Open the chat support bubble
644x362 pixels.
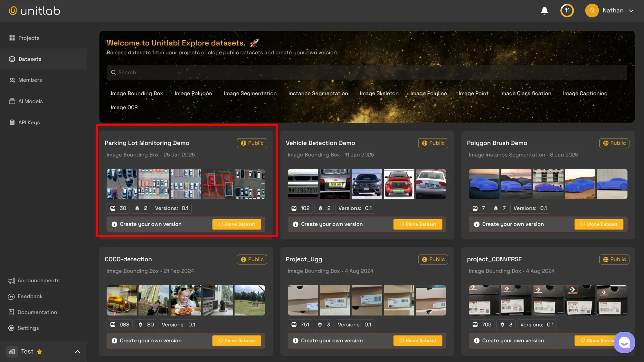624,342
